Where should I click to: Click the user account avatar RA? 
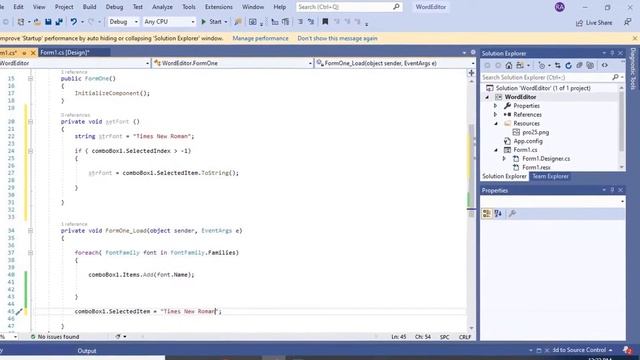(560, 7)
